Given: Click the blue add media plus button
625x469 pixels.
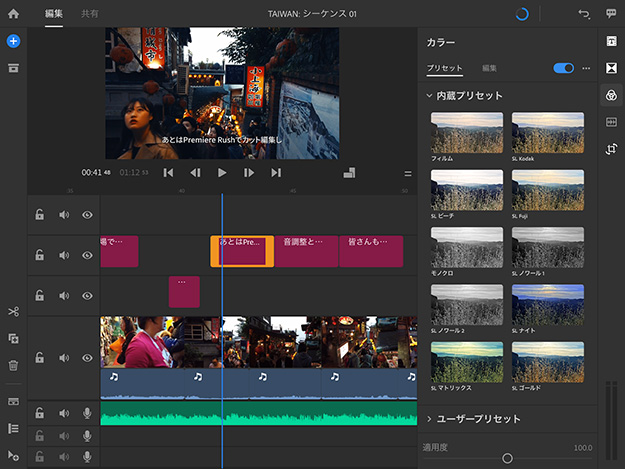Looking at the screenshot, I should tap(13, 41).
